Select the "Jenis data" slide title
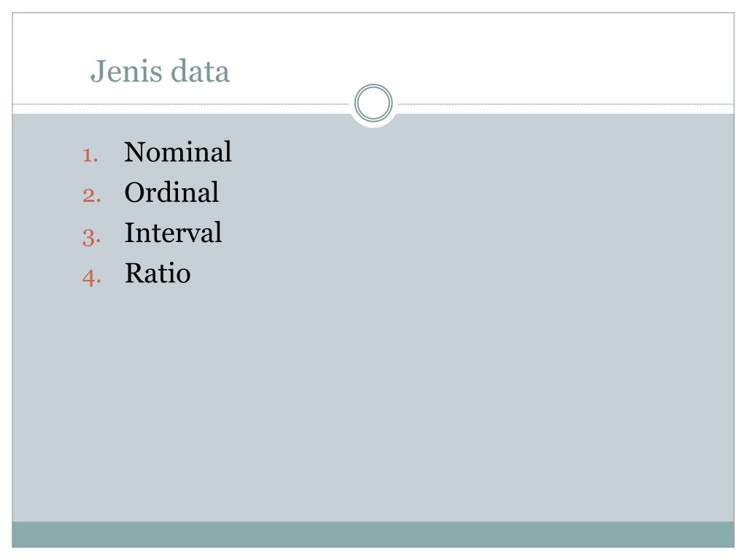747x560 pixels. coord(160,71)
